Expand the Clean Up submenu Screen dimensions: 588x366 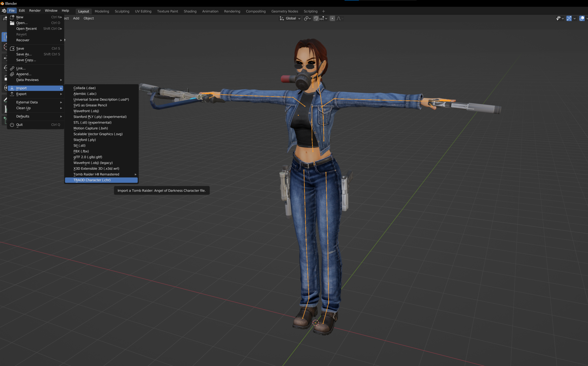click(36, 108)
